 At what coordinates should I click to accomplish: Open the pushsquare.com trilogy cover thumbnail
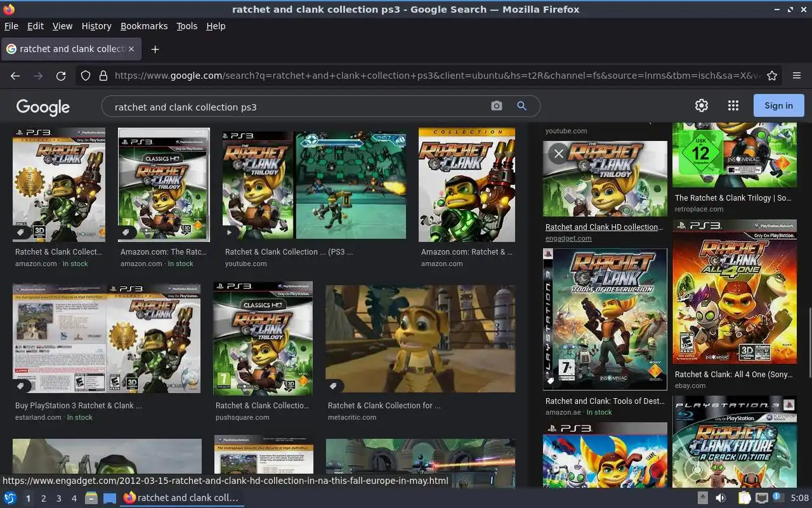click(x=263, y=338)
